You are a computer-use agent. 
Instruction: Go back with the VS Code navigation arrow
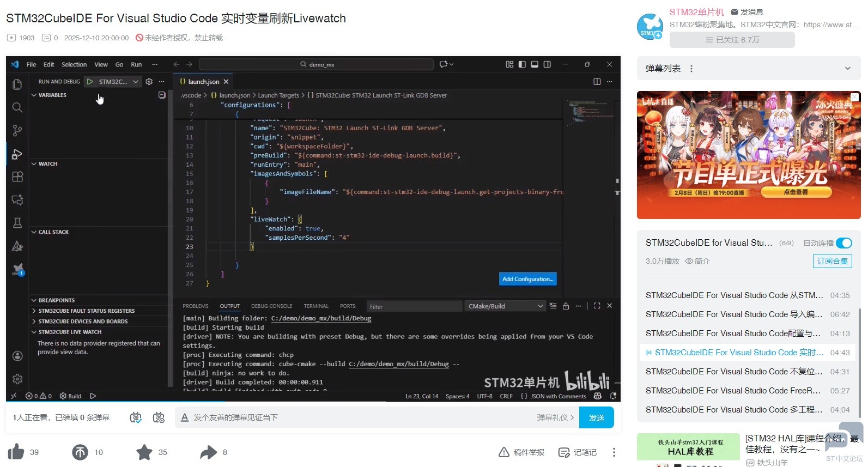177,64
